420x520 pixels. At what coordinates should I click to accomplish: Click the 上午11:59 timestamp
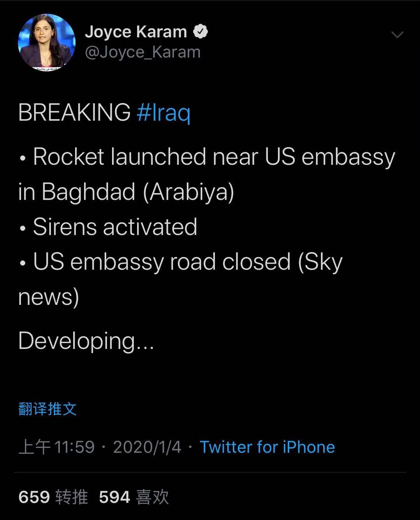(57, 447)
